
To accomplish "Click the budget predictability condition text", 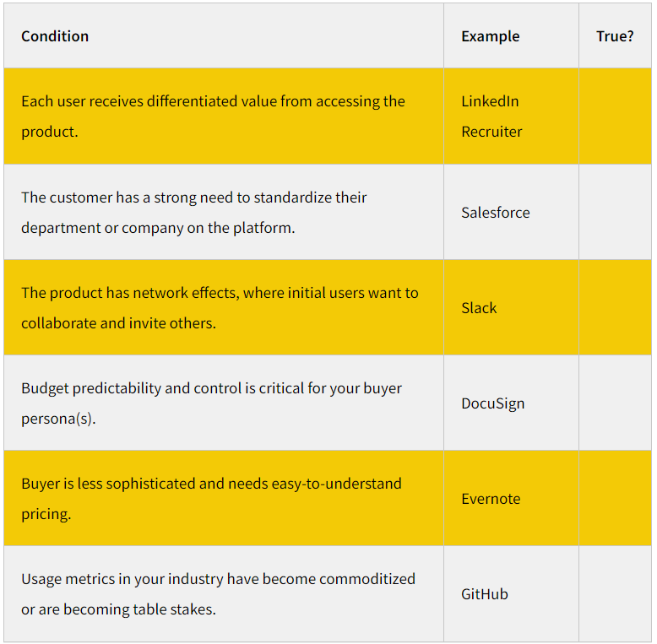I will click(x=211, y=388).
